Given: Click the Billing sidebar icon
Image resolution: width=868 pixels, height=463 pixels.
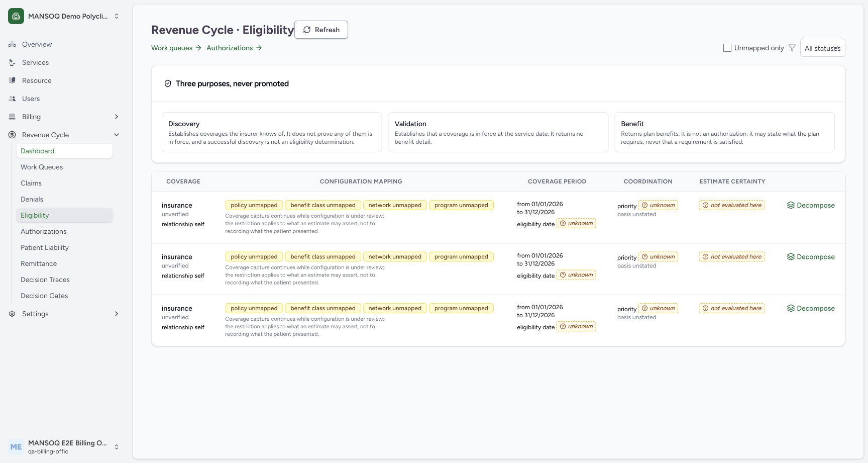Looking at the screenshot, I should pyautogui.click(x=12, y=117).
